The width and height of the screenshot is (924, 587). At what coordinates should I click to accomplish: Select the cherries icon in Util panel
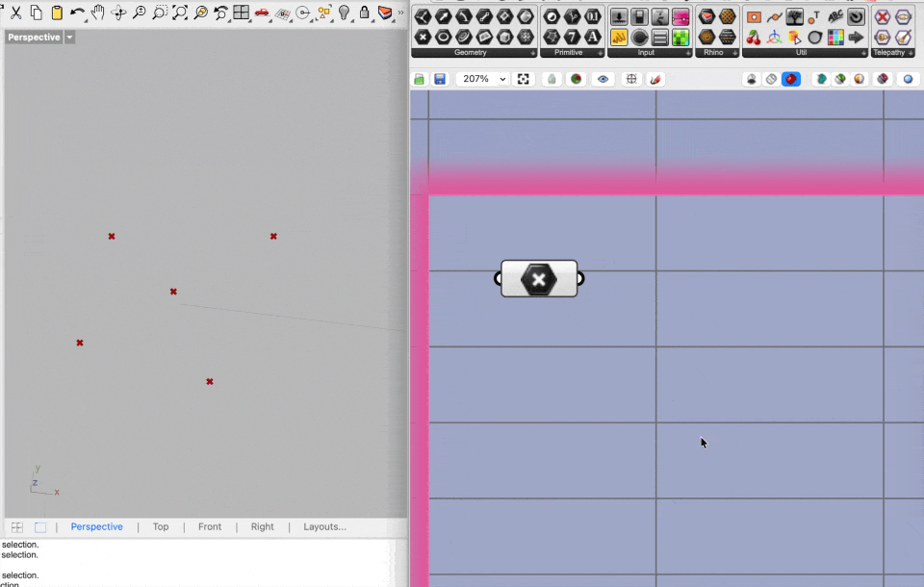pos(754,38)
